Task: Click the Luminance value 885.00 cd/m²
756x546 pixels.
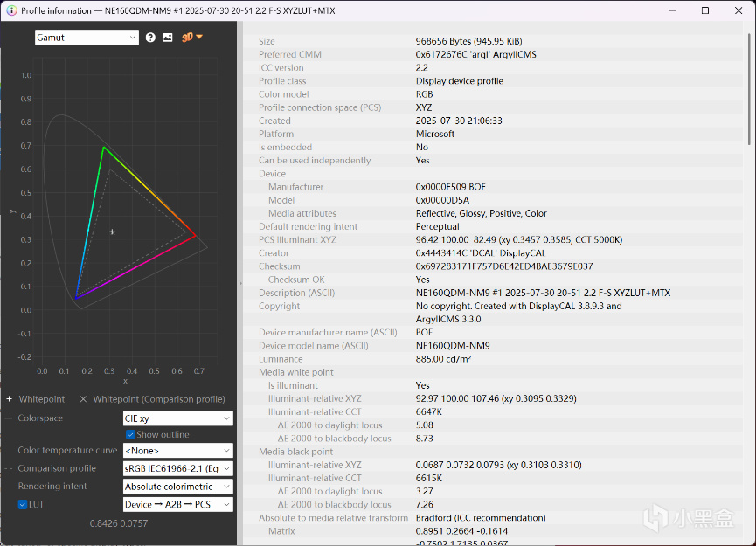Action: click(x=443, y=359)
